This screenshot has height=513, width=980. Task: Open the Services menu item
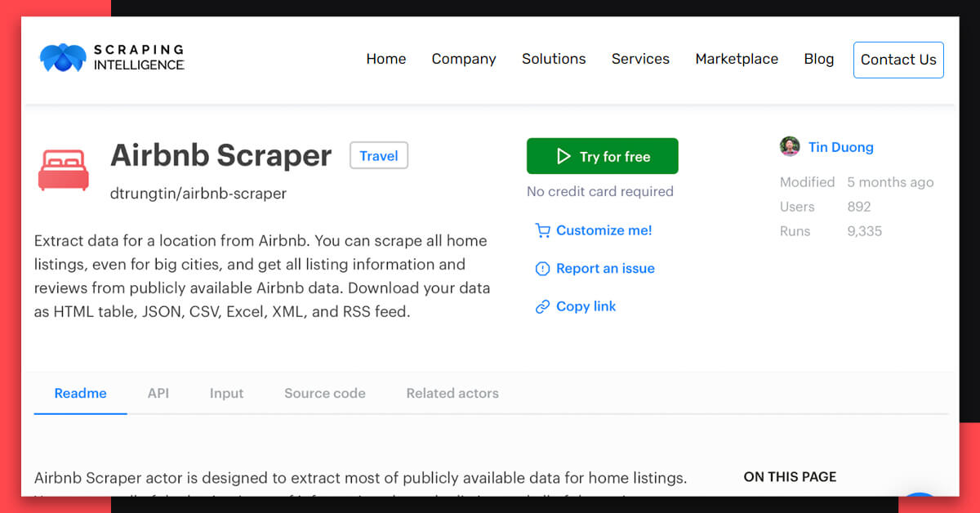(x=640, y=59)
